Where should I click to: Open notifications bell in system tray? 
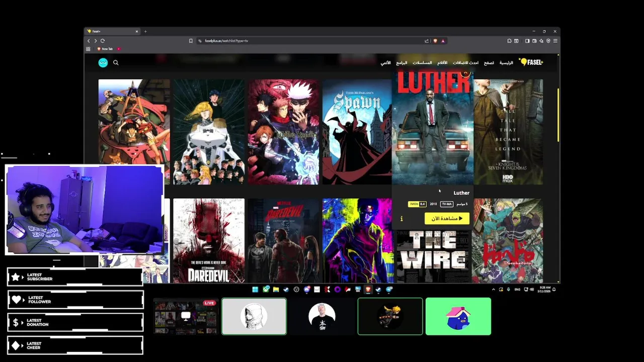point(554,289)
